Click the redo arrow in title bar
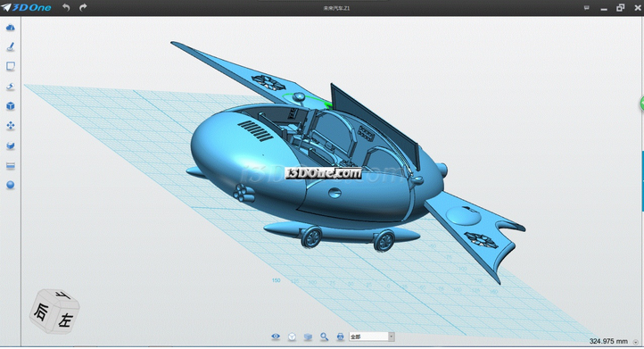Screen dimensions: 644x349 (83, 7)
